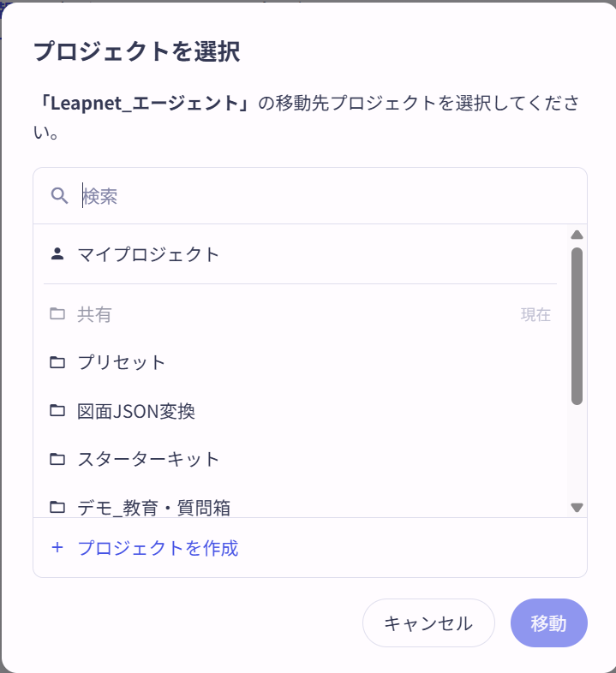Image resolution: width=616 pixels, height=673 pixels.
Task: Select the プリセット project
Action: click(300, 362)
